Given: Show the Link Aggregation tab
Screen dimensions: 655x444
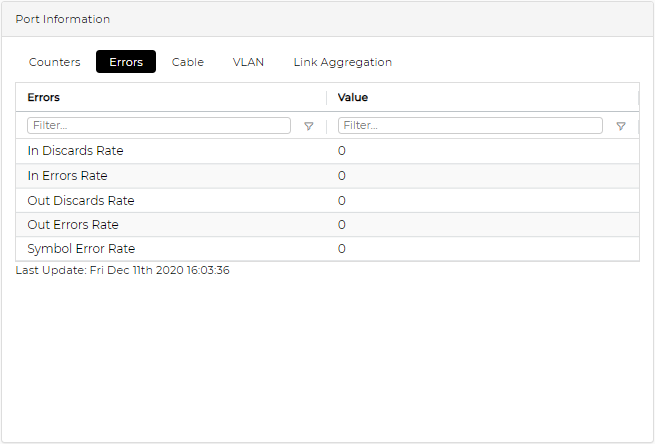Looking at the screenshot, I should (x=342, y=62).
